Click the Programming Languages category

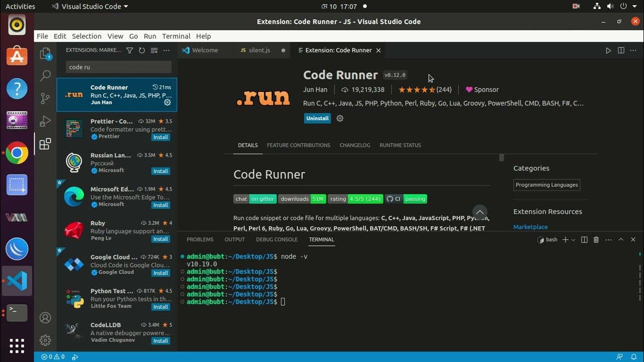[x=546, y=185]
